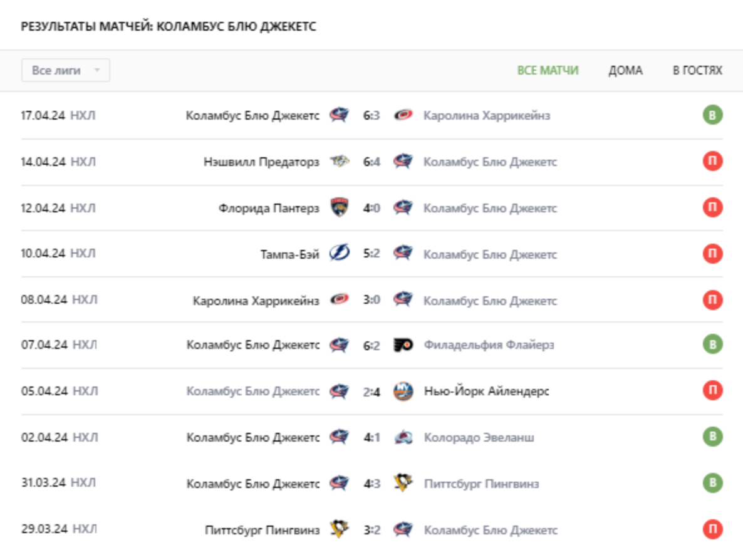Image resolution: width=743 pixels, height=560 pixels.
Task: Click the New York Islanders logo
Action: coord(403,391)
